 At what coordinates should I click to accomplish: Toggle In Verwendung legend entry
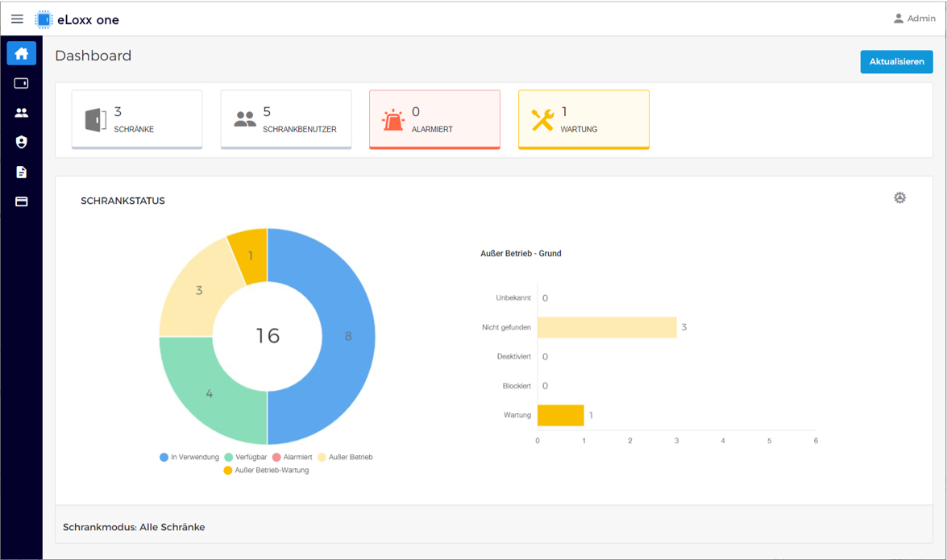[189, 458]
